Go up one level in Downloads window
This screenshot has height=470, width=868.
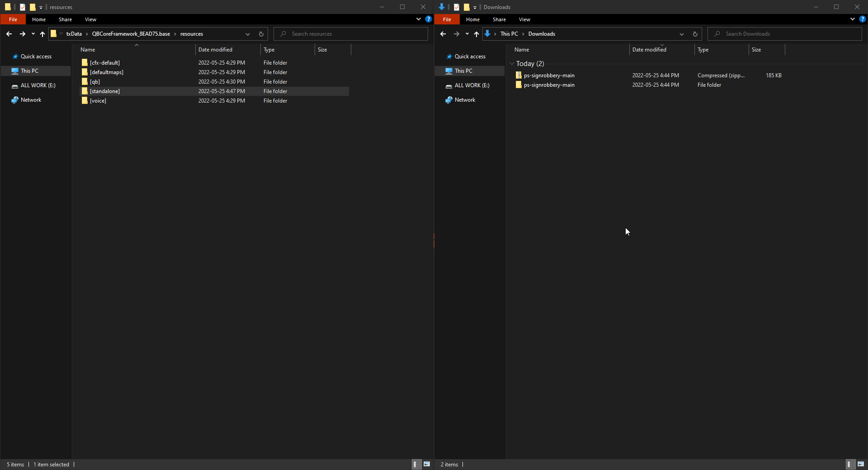pyautogui.click(x=476, y=34)
